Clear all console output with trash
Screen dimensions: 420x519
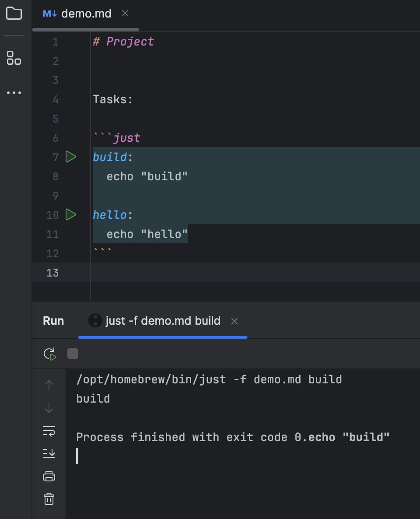[49, 499]
